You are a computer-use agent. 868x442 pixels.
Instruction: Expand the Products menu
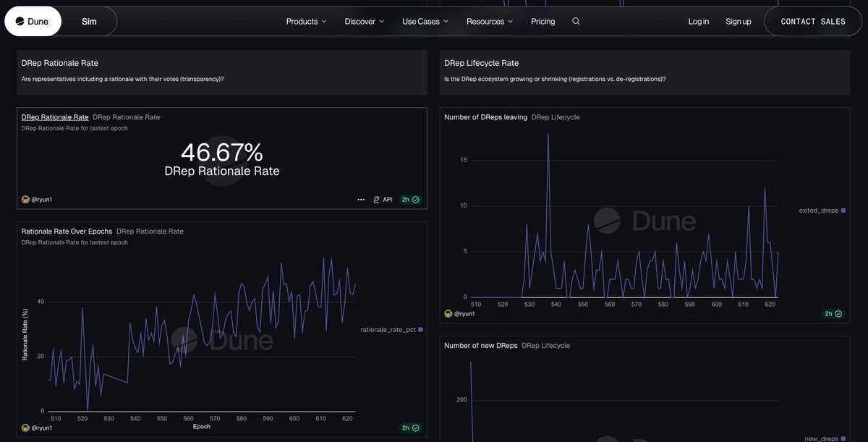(306, 22)
